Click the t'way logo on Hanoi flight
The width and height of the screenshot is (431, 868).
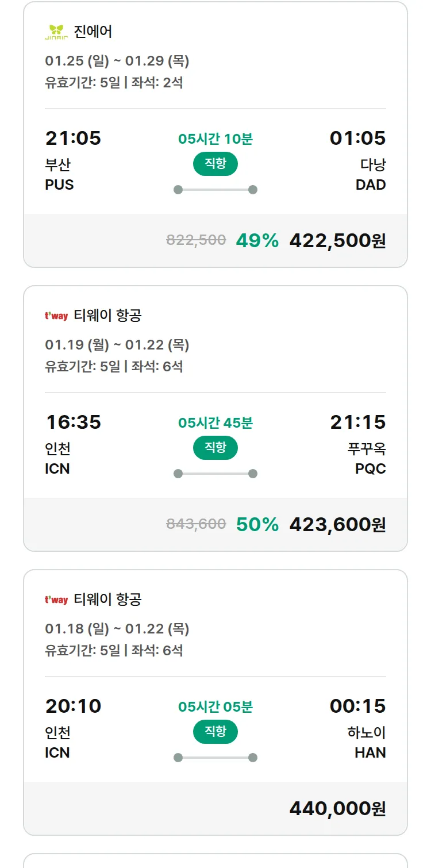coord(56,600)
